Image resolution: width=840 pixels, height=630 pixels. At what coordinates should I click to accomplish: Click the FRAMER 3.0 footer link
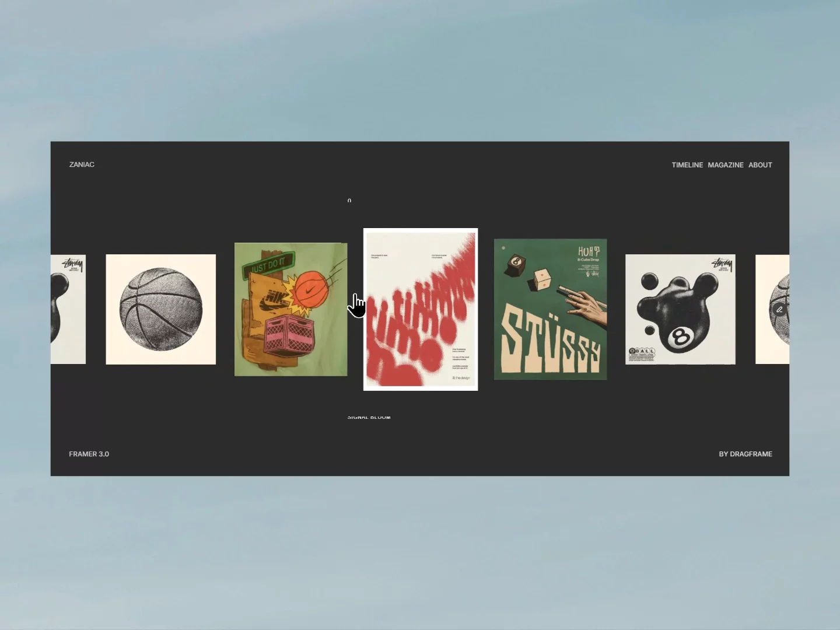click(x=89, y=454)
